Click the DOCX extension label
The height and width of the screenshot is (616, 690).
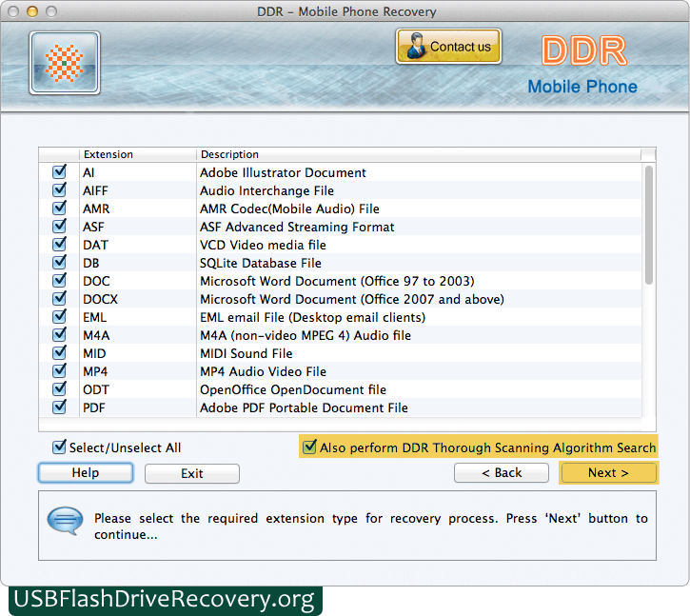pos(100,299)
